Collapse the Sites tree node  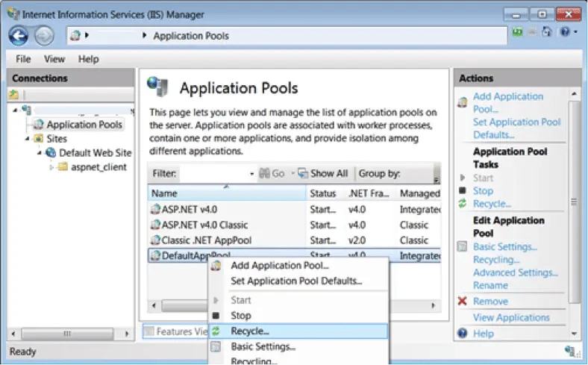coord(28,139)
